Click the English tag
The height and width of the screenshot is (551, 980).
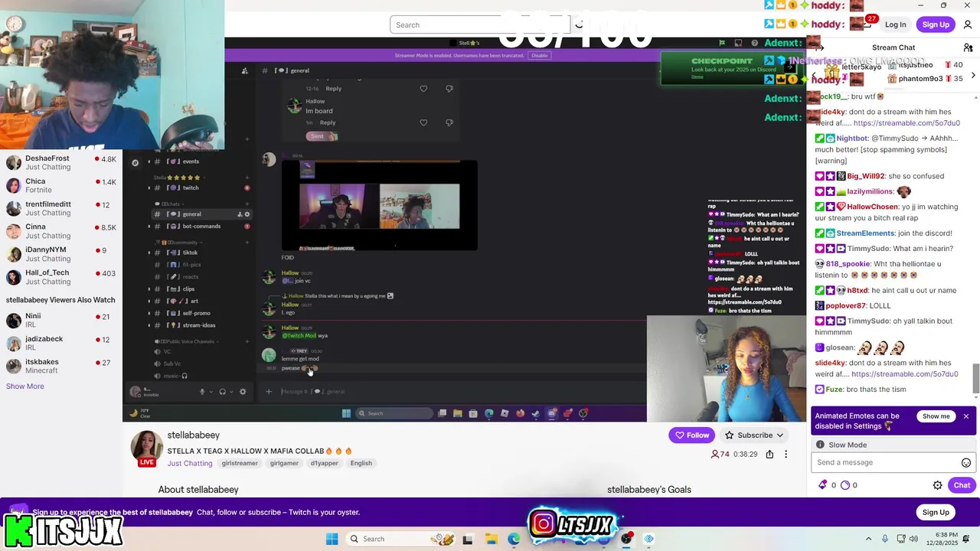361,463
